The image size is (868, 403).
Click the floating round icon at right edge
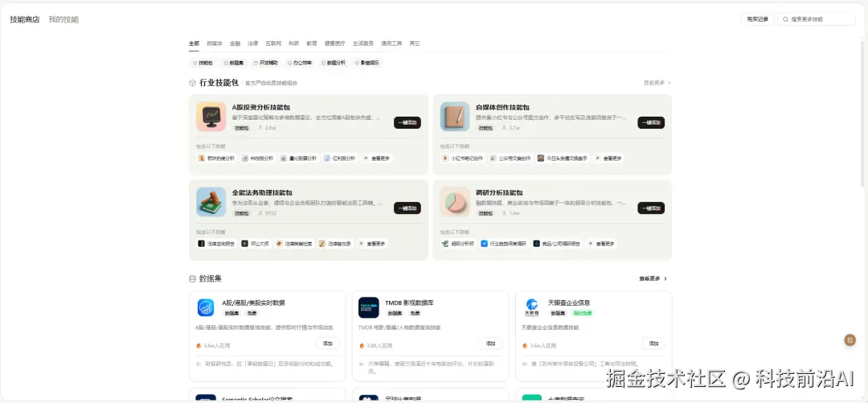click(850, 339)
